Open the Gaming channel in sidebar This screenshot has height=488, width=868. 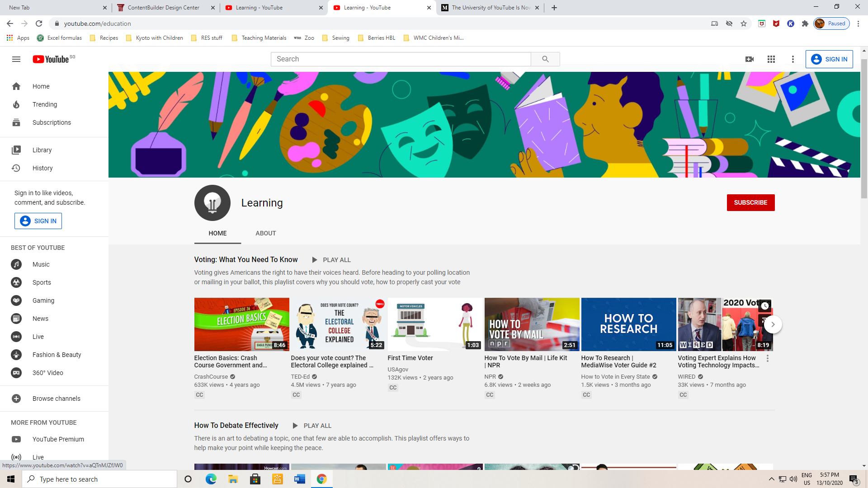pos(43,300)
